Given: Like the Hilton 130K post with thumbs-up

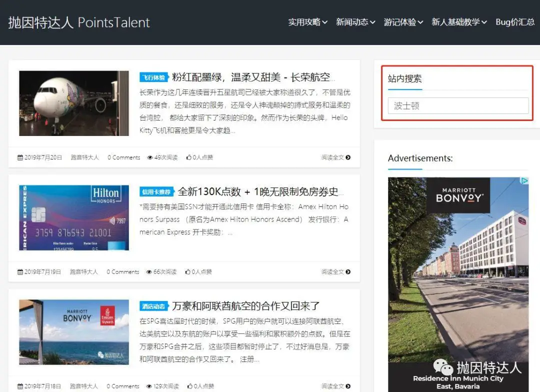Looking at the screenshot, I should point(188,272).
